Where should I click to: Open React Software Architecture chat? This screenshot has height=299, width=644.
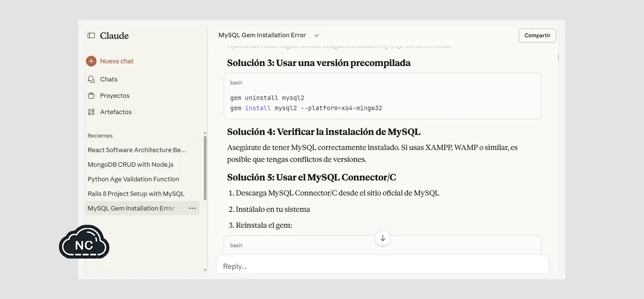click(x=137, y=150)
